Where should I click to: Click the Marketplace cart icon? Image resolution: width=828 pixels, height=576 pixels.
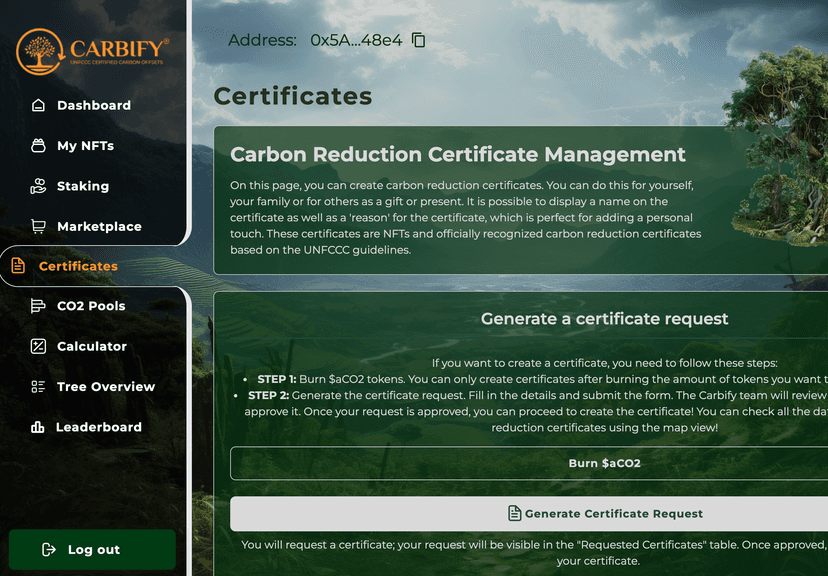(x=37, y=226)
